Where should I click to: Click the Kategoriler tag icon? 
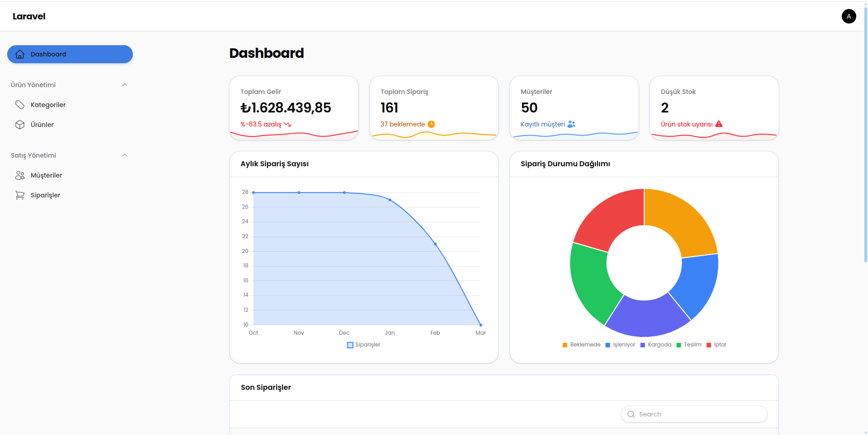tap(20, 105)
